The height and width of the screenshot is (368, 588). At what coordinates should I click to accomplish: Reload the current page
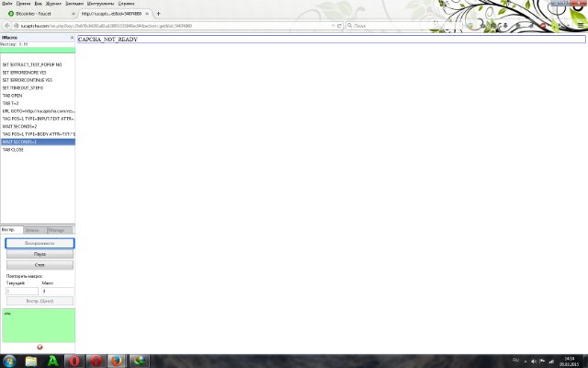pyautogui.click(x=339, y=26)
